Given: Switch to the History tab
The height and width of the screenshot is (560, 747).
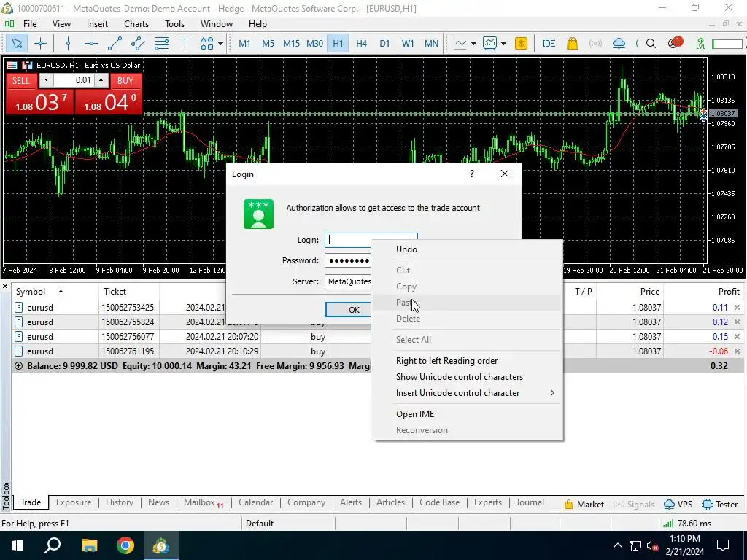Looking at the screenshot, I should pyautogui.click(x=120, y=502).
